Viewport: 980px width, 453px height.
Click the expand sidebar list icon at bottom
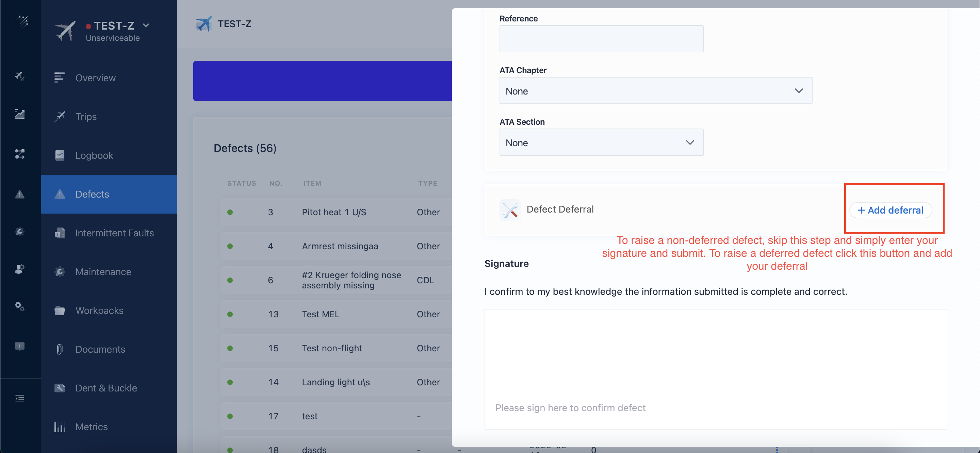(x=20, y=398)
